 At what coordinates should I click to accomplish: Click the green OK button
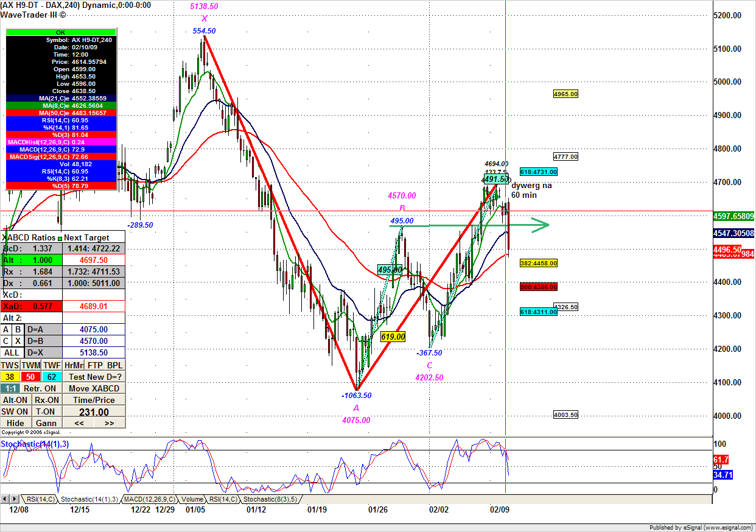tap(60, 32)
